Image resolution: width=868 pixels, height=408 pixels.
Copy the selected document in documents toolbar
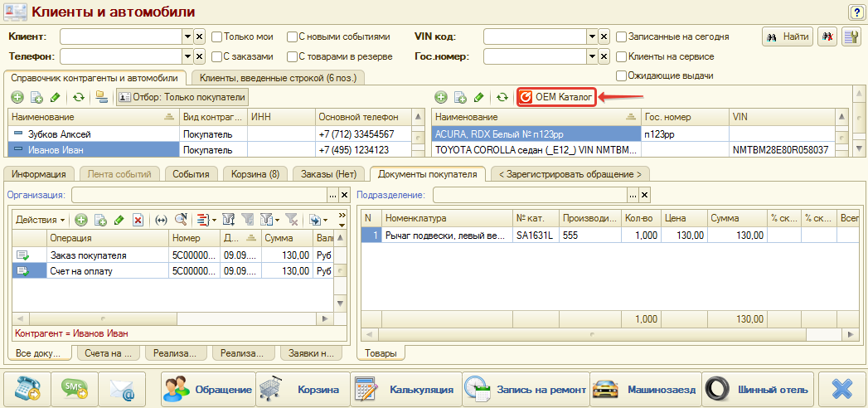point(100,220)
